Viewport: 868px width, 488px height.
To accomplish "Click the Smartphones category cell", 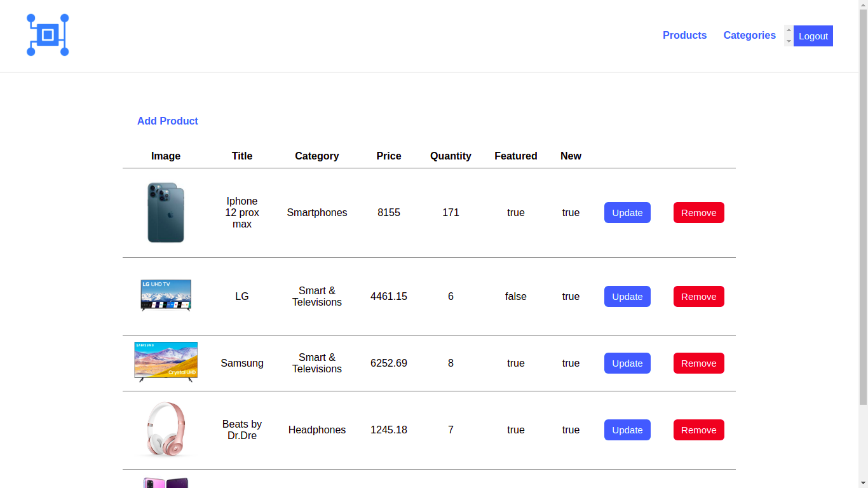I will pyautogui.click(x=317, y=213).
